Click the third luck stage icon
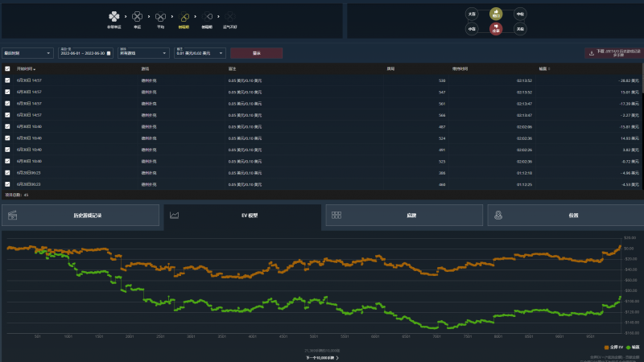This screenshot has height=362, width=644. click(x=160, y=15)
